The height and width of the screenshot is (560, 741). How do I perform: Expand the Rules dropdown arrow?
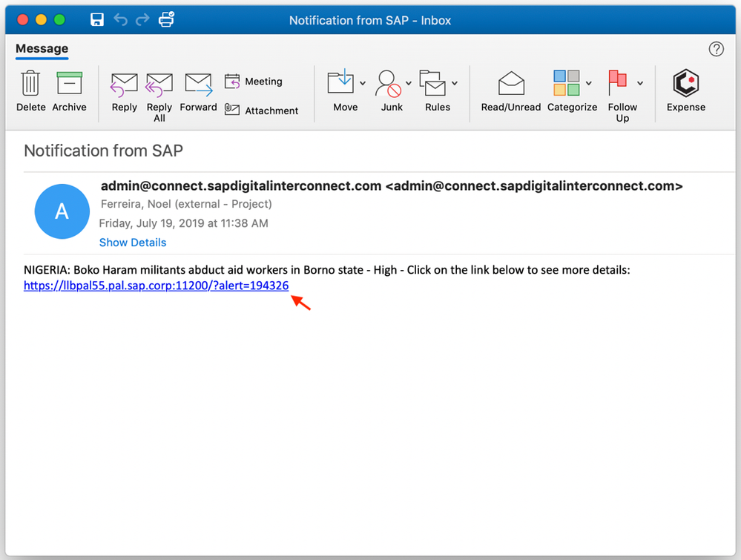(x=454, y=83)
